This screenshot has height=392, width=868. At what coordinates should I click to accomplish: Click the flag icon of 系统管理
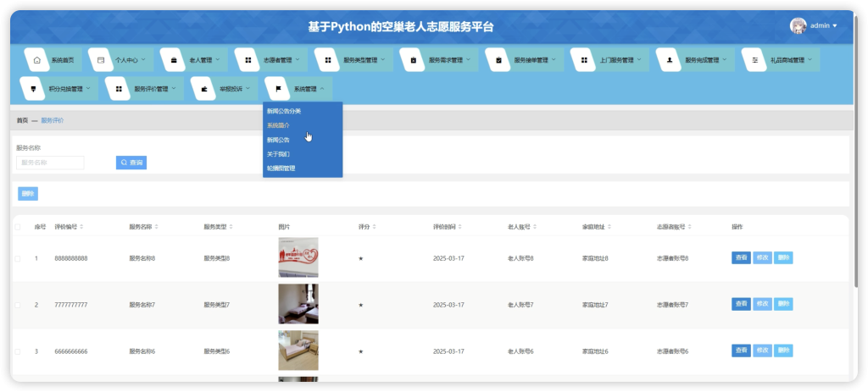(x=278, y=88)
